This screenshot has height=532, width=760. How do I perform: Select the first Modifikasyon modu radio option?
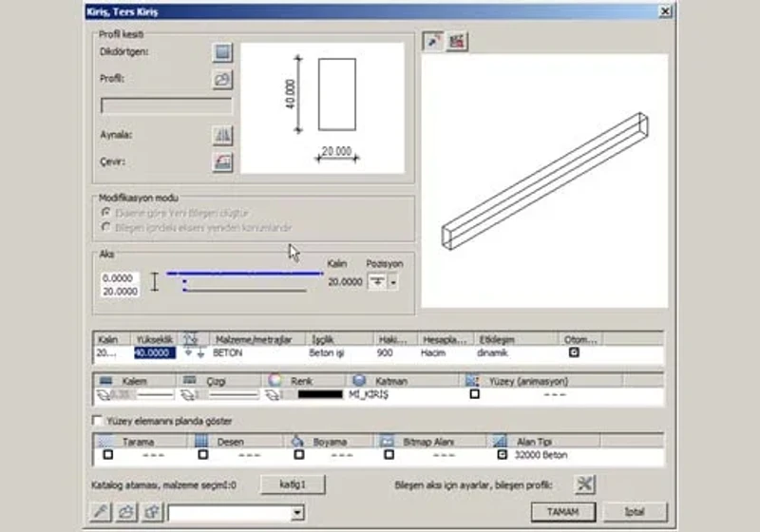pyautogui.click(x=105, y=212)
